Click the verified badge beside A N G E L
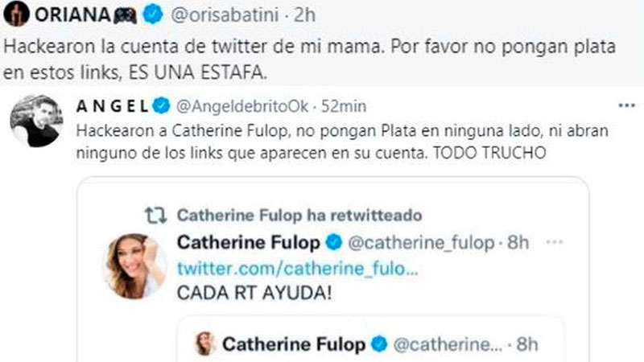 159,105
